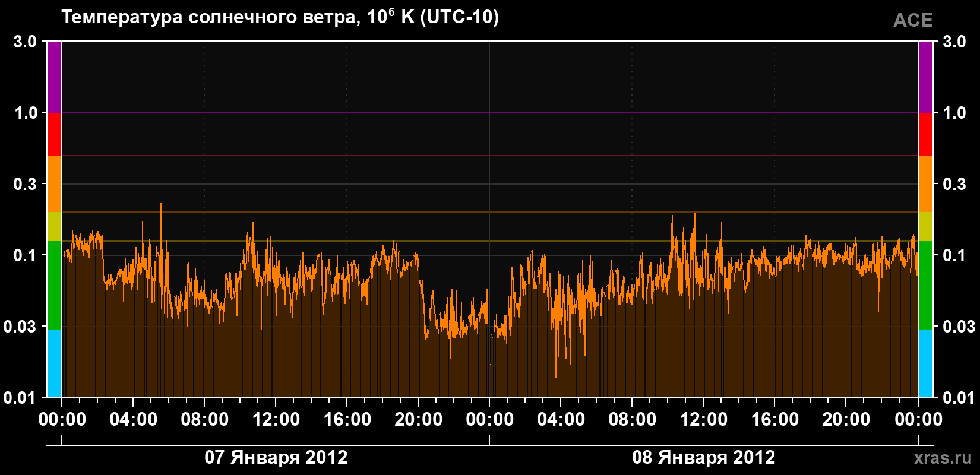Click the 0.01 label on the left axis
The height and width of the screenshot is (475, 980).
tap(21, 397)
